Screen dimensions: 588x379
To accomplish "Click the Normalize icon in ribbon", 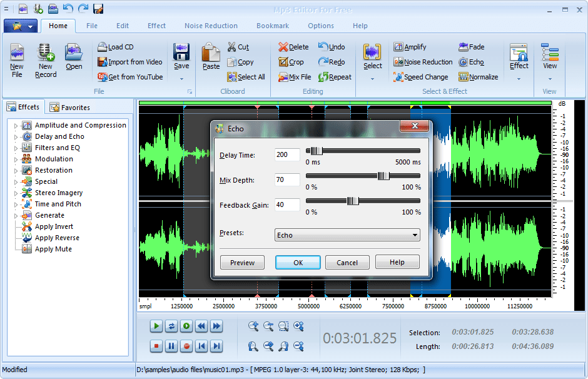I will pos(464,77).
